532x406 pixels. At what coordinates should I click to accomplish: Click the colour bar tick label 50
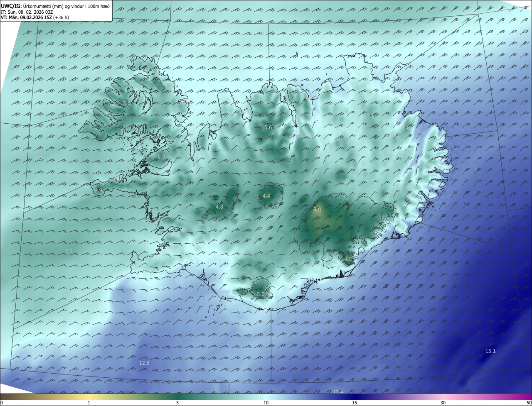(x=529, y=403)
